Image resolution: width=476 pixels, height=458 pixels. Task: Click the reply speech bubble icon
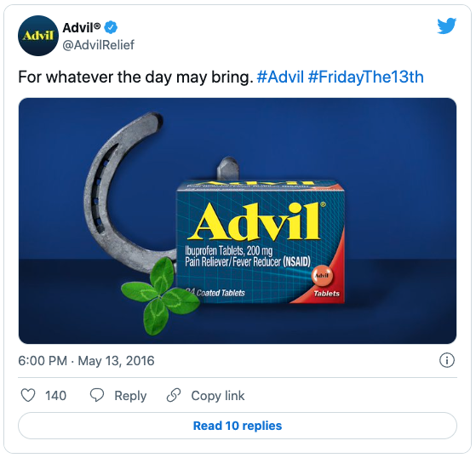pyautogui.click(x=97, y=395)
